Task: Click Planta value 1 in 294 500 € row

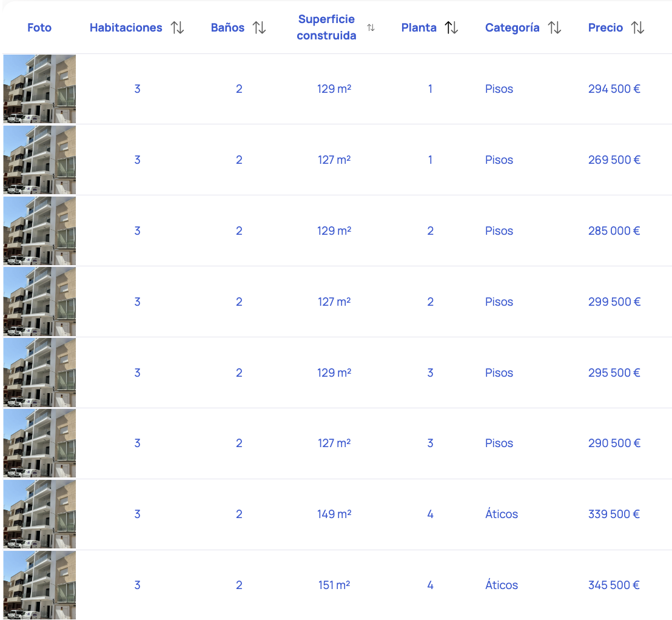Action: click(430, 89)
